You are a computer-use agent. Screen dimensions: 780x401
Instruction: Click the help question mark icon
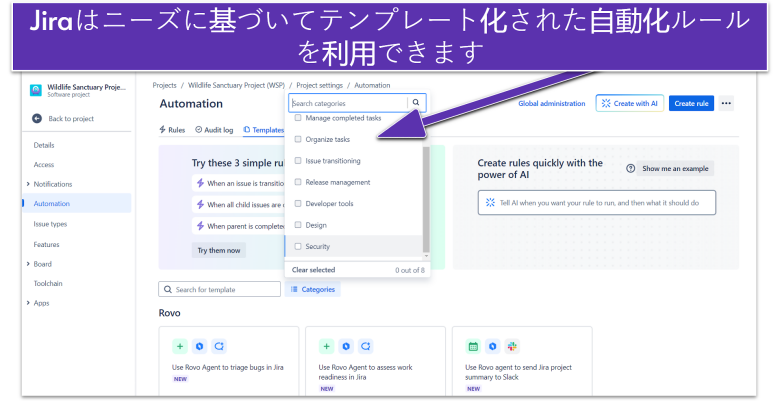[630, 168]
